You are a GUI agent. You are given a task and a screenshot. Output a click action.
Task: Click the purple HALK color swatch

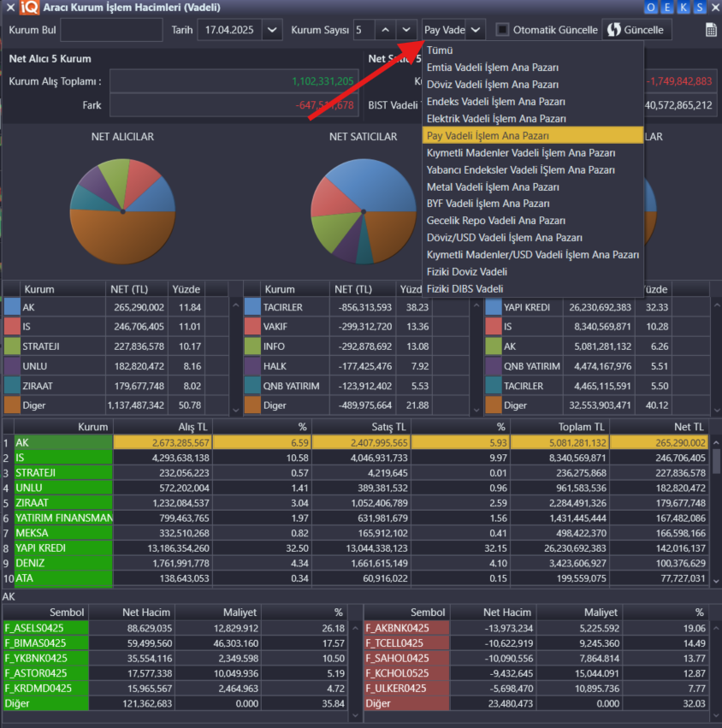[252, 366]
